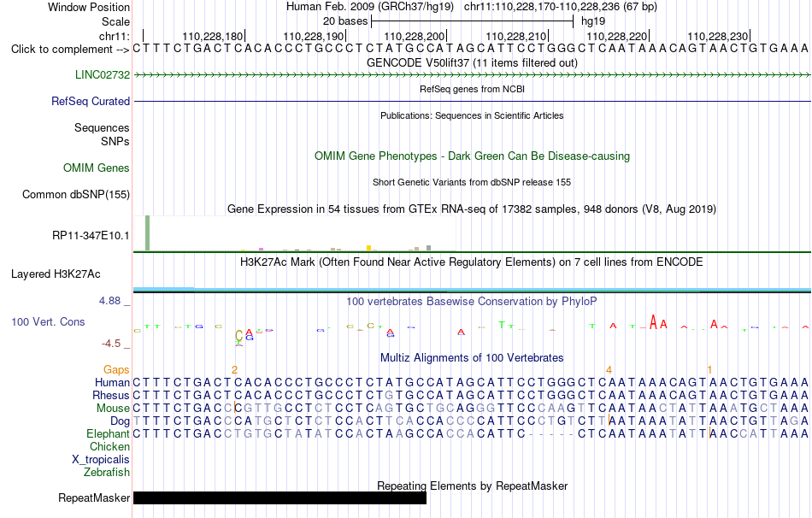Click the OMIM Genes track label
Image resolution: width=812 pixels, height=518 pixels.
tap(97, 168)
